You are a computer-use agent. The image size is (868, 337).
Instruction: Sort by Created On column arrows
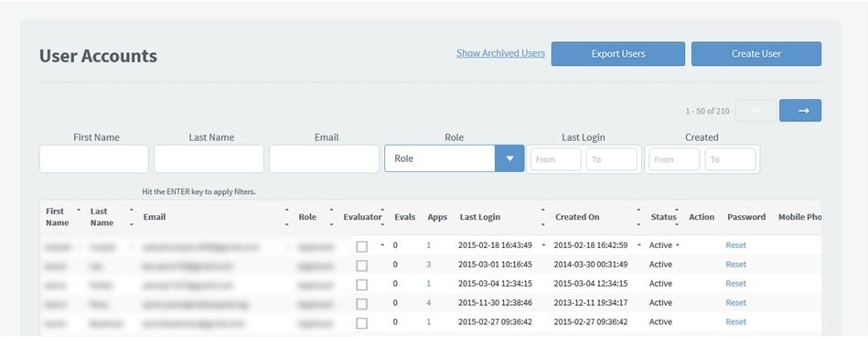pyautogui.click(x=638, y=217)
